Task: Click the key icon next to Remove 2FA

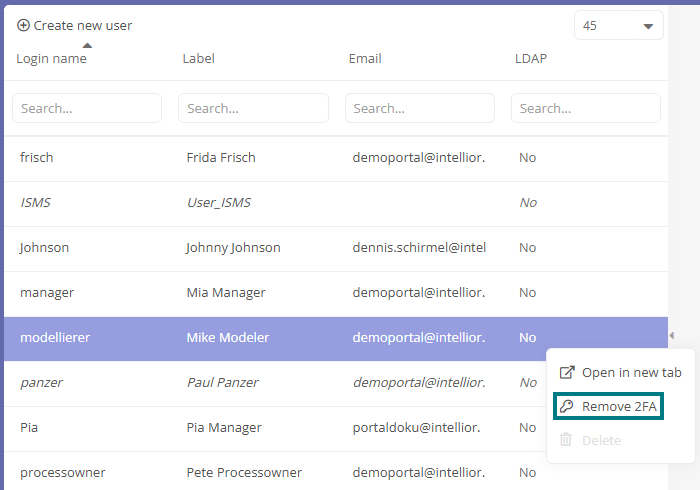Action: tap(567, 406)
